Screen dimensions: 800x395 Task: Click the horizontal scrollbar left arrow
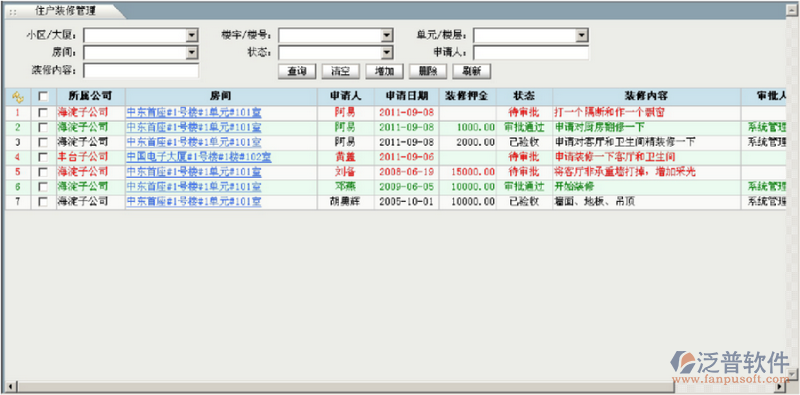(x=9, y=386)
